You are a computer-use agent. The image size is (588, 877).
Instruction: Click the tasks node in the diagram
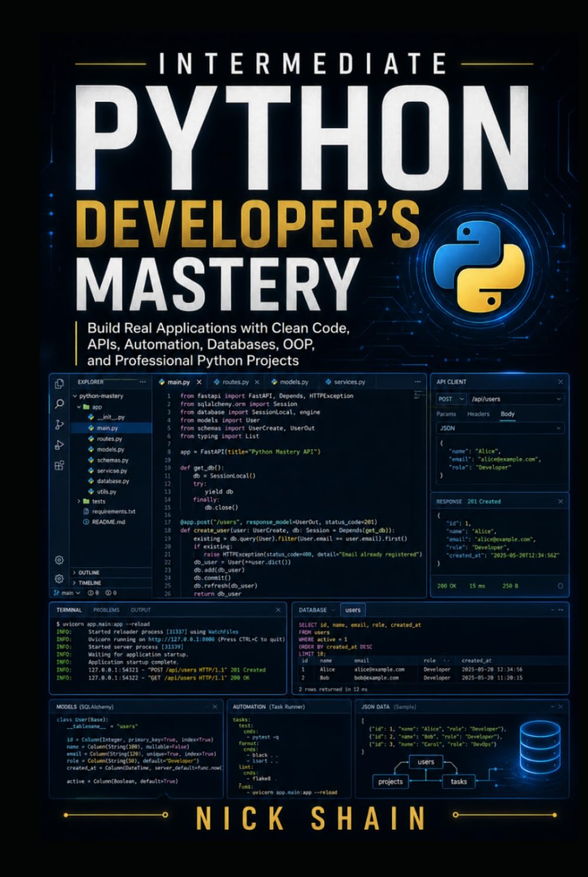pos(459,781)
